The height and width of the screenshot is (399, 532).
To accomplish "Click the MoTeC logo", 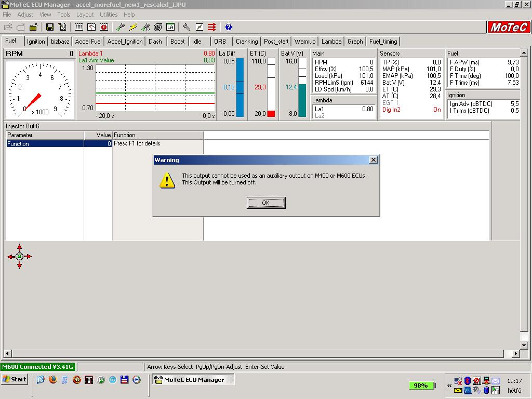I will [x=508, y=27].
